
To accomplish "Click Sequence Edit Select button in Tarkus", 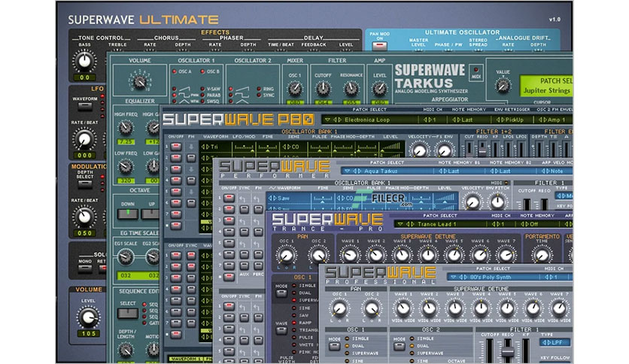I will pos(128,313).
